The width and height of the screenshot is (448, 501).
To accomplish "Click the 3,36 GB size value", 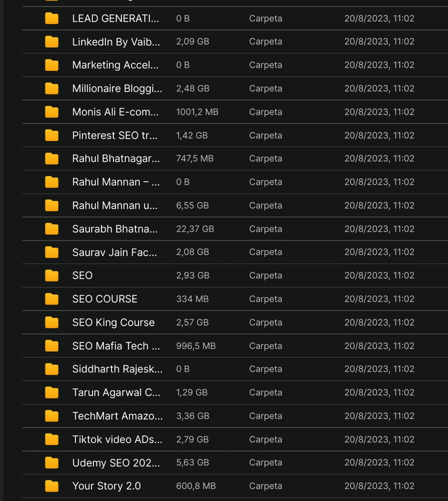I will tap(193, 416).
